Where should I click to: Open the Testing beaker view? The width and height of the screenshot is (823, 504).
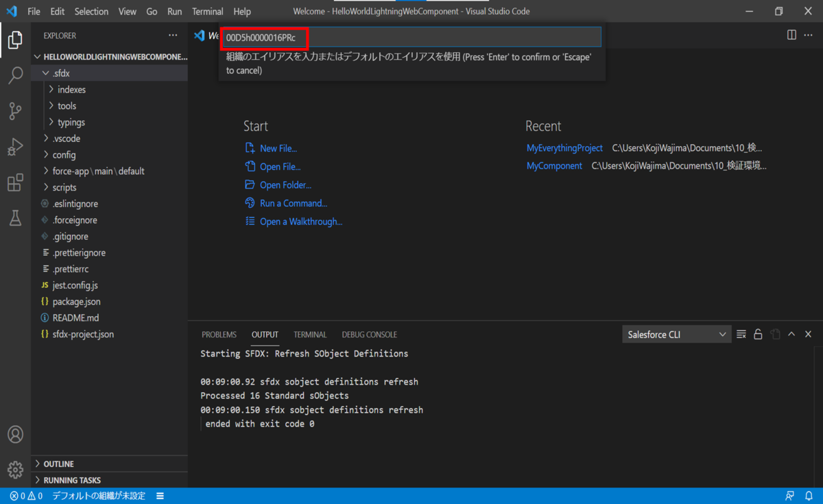pos(15,218)
